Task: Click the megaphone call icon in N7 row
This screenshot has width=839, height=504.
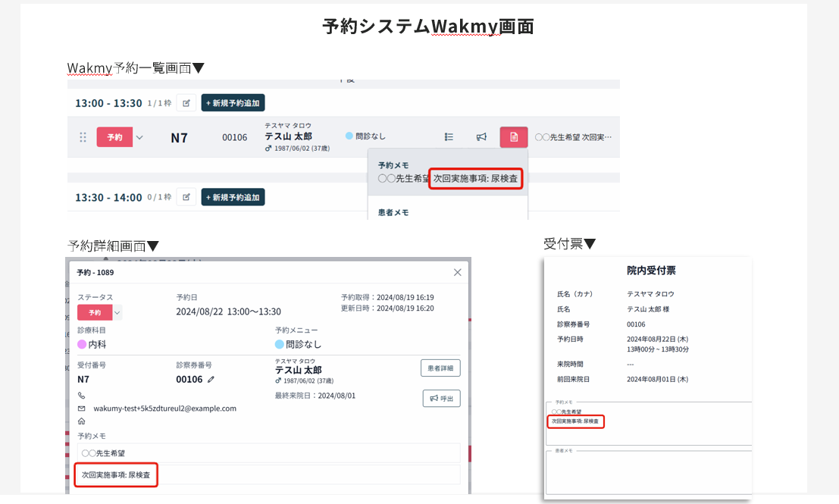Action: pos(481,137)
